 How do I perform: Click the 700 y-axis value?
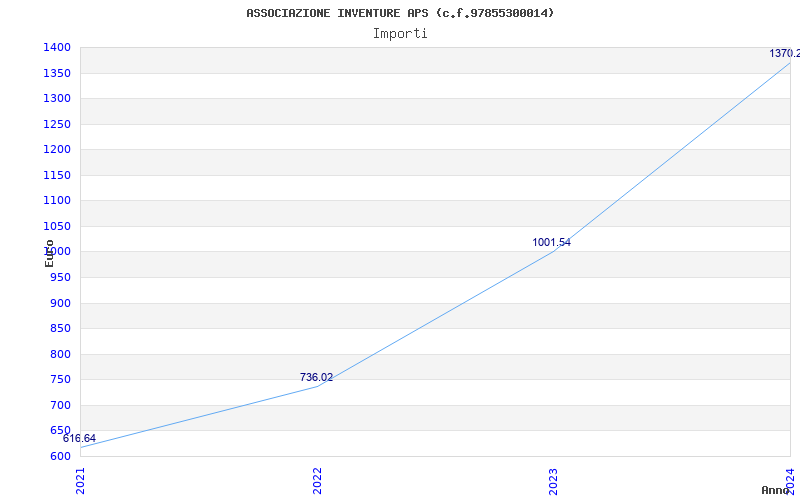[x=60, y=405]
